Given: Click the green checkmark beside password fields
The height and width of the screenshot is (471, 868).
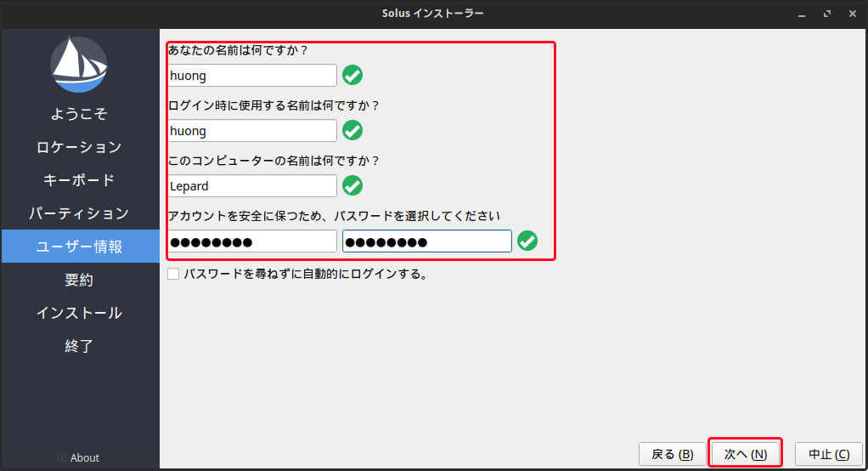Looking at the screenshot, I should (527, 241).
